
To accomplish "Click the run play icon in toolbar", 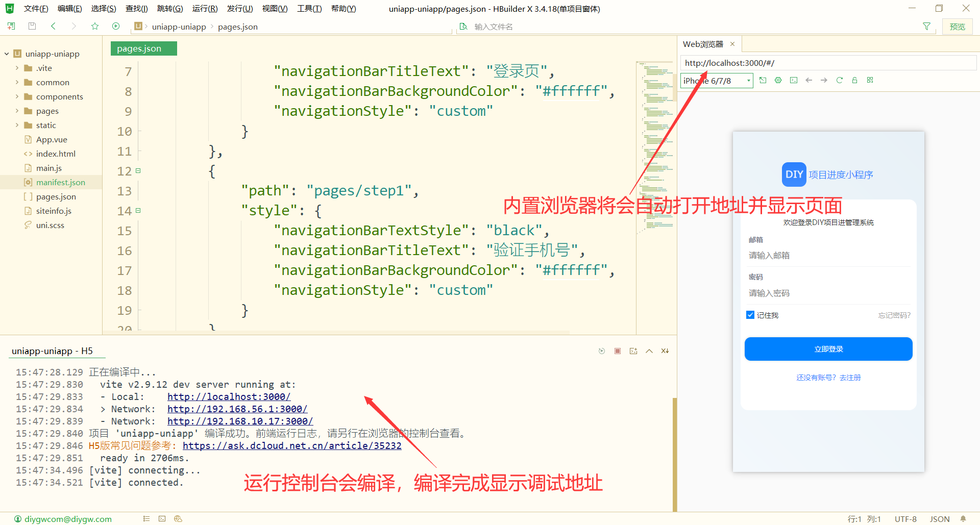I will [x=116, y=26].
